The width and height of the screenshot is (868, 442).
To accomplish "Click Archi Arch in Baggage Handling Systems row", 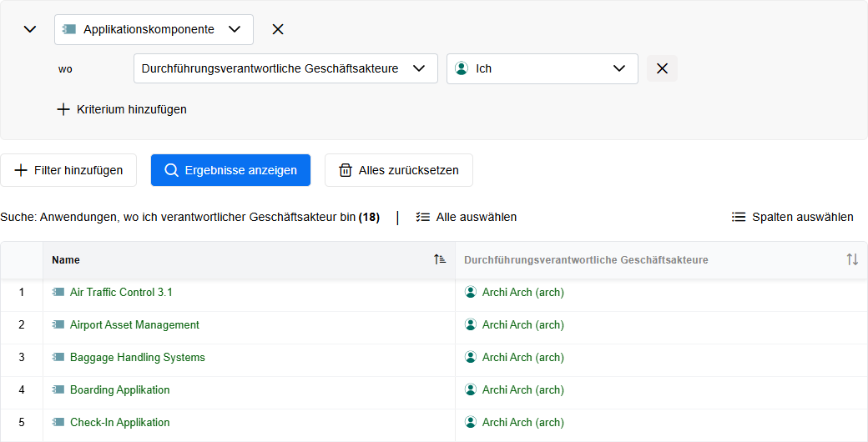I will click(x=523, y=358).
